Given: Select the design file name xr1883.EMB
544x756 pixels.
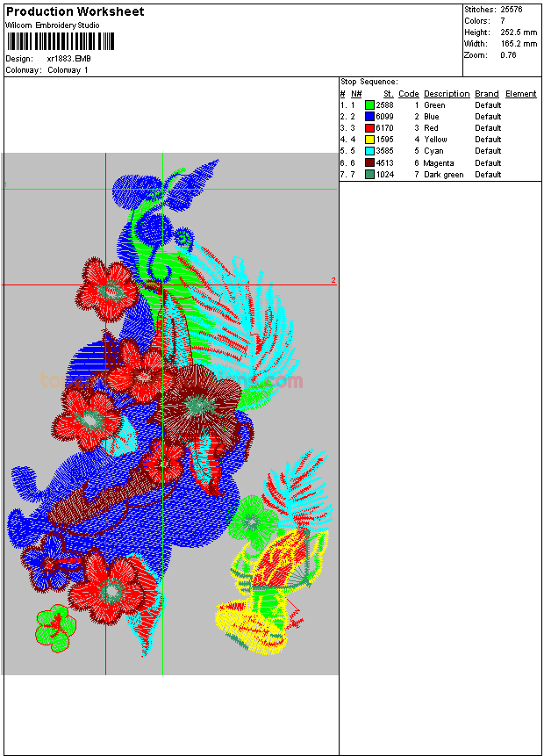Looking at the screenshot, I should 68,59.
